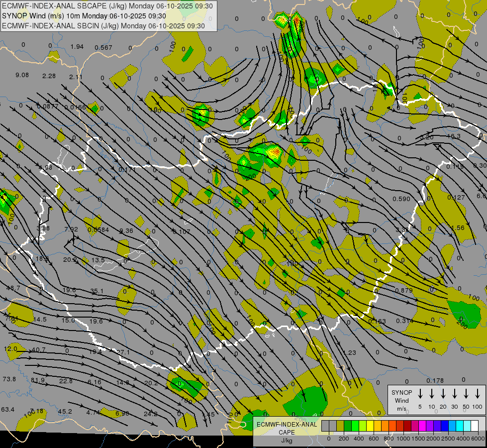Screen dimensions: 487x448
Task: Click the SYNOP Wind (m/s) 10m title line
Action: 84,16
